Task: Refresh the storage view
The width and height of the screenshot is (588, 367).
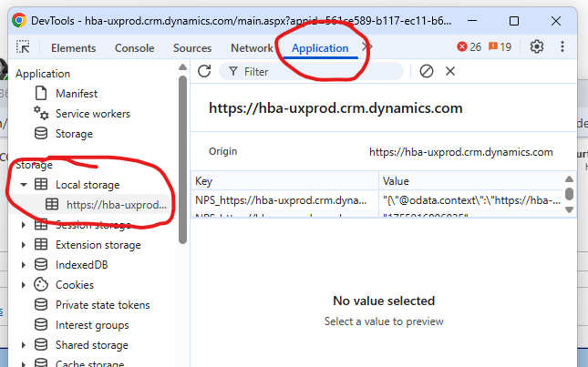Action: [x=204, y=71]
